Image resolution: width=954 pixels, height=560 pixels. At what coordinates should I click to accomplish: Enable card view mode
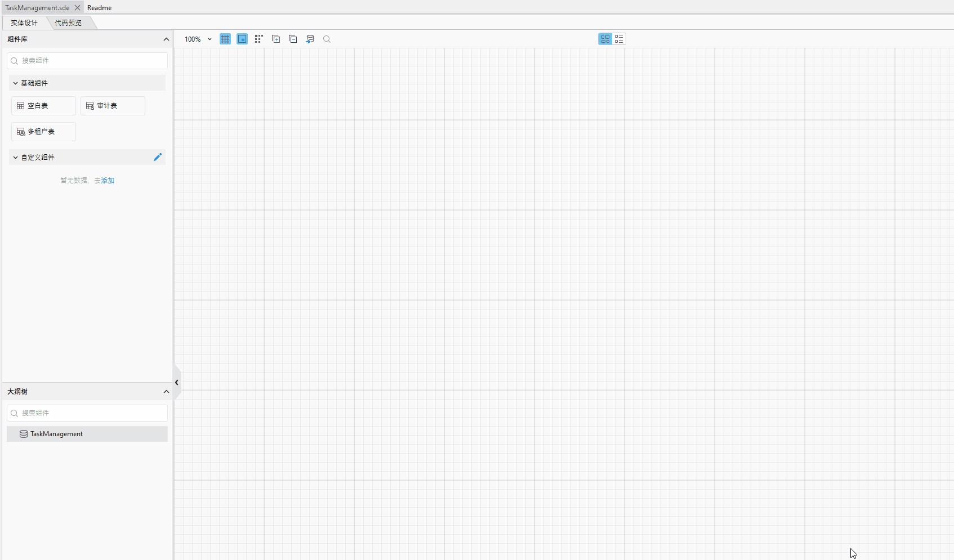coord(605,39)
